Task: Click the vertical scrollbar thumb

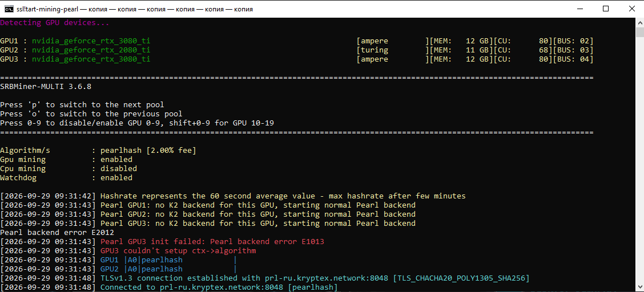Action: pyautogui.click(x=640, y=33)
